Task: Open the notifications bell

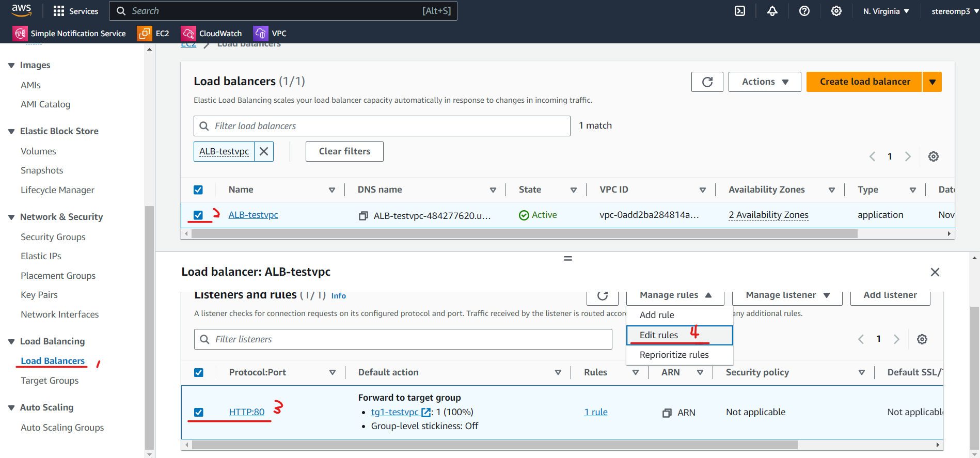Action: [772, 11]
